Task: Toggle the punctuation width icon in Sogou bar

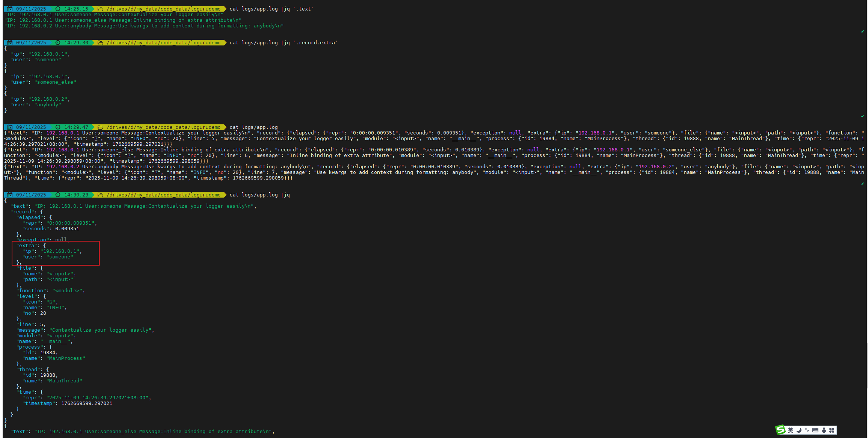Action: tap(807, 430)
